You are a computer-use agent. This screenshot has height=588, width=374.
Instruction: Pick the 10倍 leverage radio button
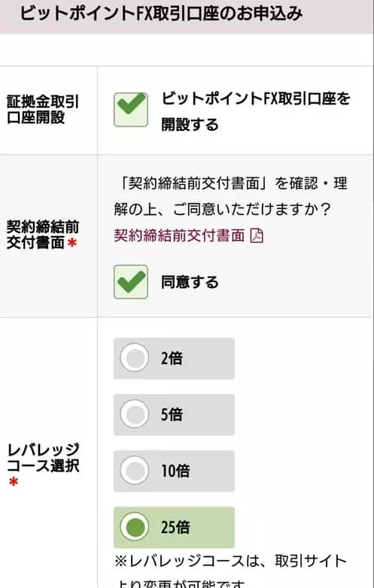tap(135, 471)
